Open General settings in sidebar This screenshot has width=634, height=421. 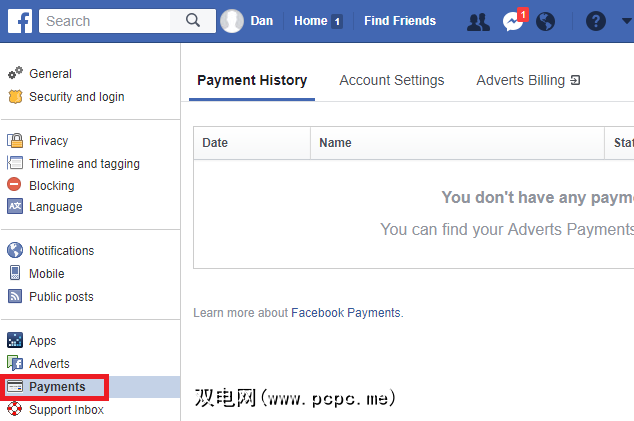tap(50, 74)
